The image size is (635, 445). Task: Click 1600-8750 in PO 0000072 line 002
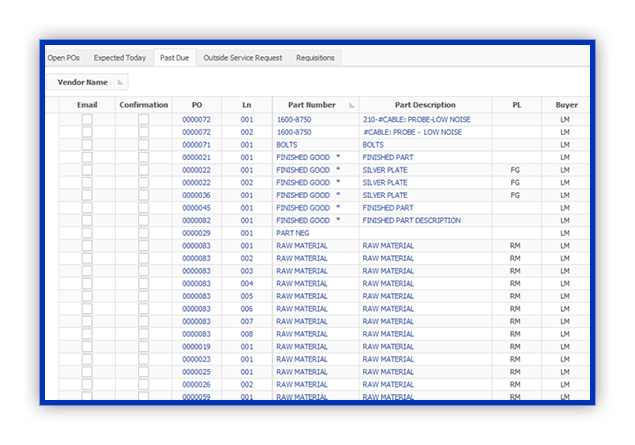(x=294, y=132)
